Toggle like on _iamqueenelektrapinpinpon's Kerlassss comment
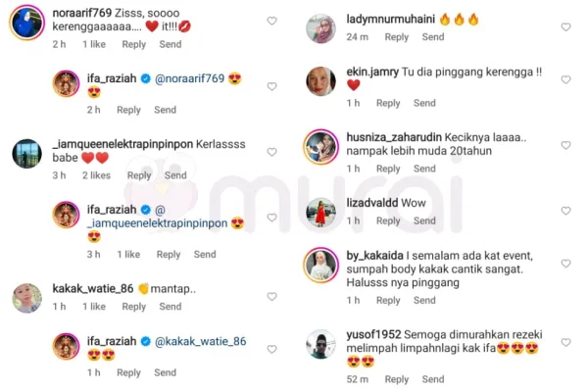588x392 pixels. [x=271, y=152]
